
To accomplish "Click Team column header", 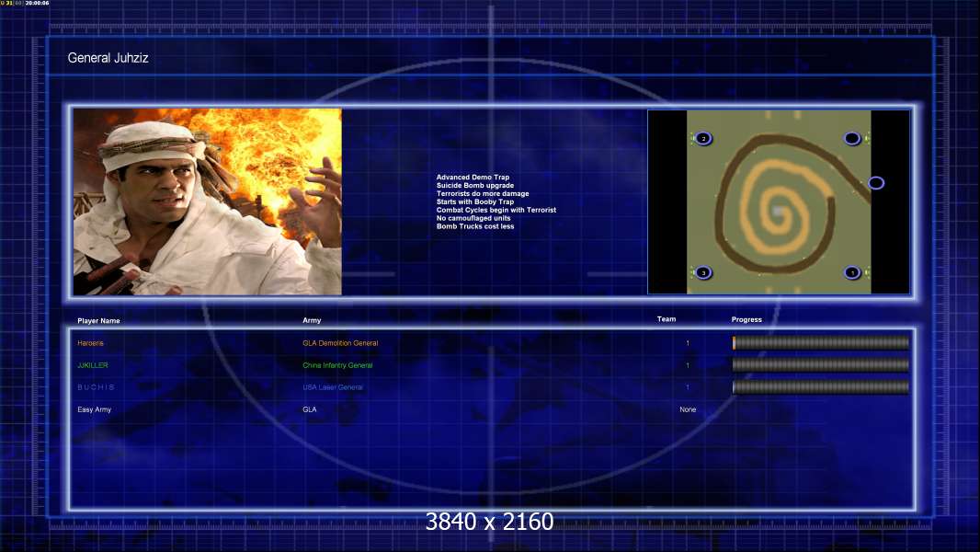I will 667,319.
